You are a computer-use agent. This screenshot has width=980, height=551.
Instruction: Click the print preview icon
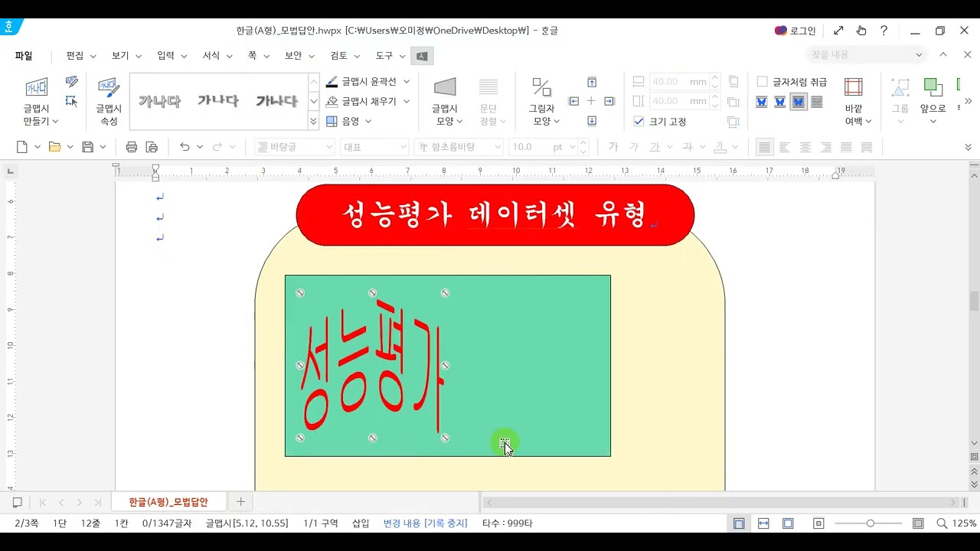click(x=152, y=147)
